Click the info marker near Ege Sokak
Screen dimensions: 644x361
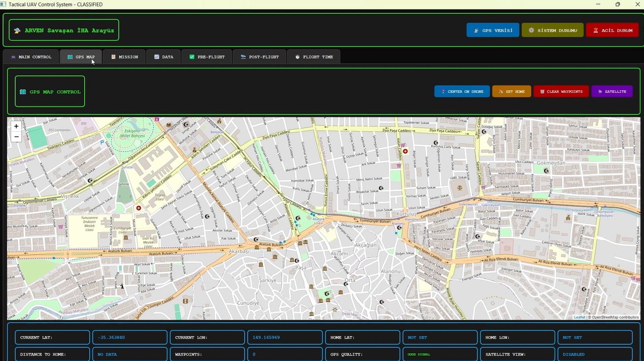(122, 286)
